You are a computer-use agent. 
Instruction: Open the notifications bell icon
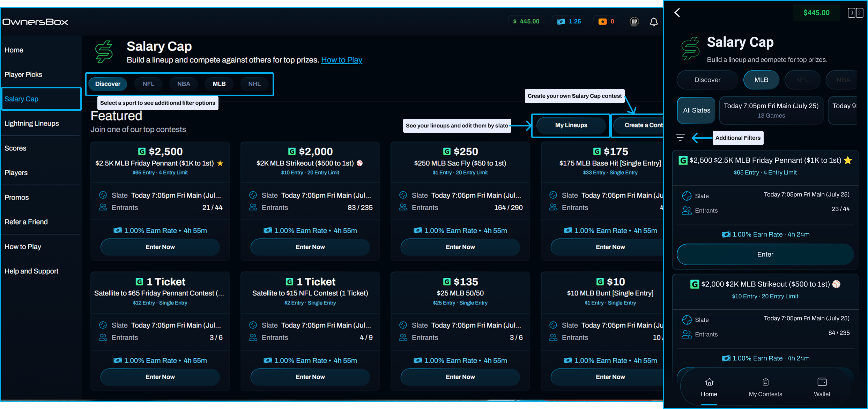(653, 22)
